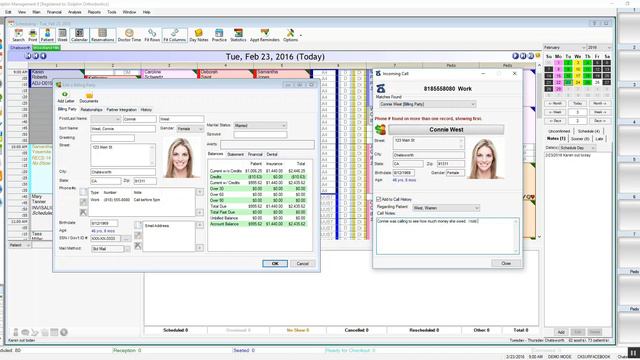This screenshot has height=360, width=640.
Task: Open the Matches Found dropdown
Action: 427,104
